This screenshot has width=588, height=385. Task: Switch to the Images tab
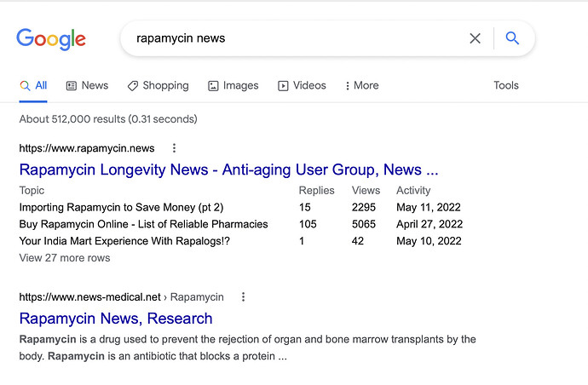pyautogui.click(x=233, y=85)
